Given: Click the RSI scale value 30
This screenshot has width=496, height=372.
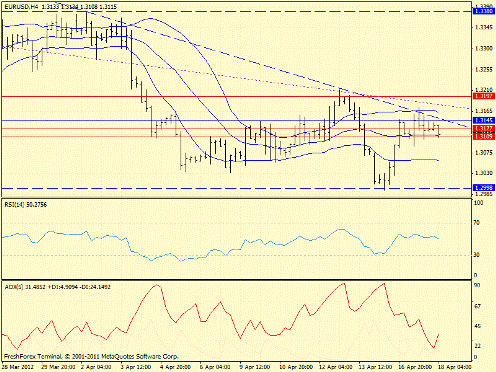Looking at the screenshot, I should click(477, 255).
